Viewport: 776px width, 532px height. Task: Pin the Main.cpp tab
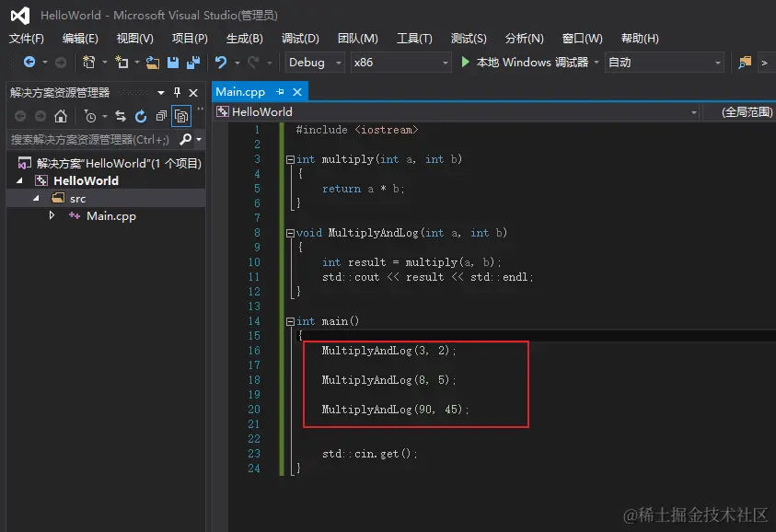(280, 91)
